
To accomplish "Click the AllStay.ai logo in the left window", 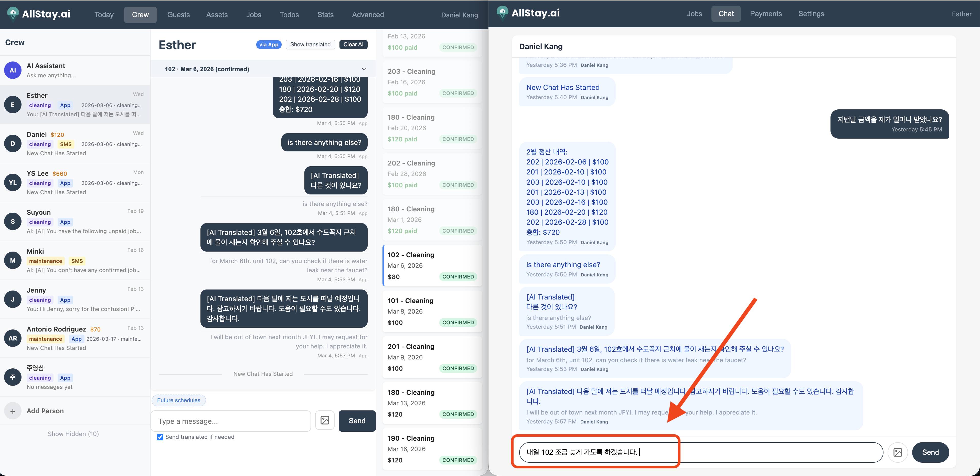I will point(39,14).
